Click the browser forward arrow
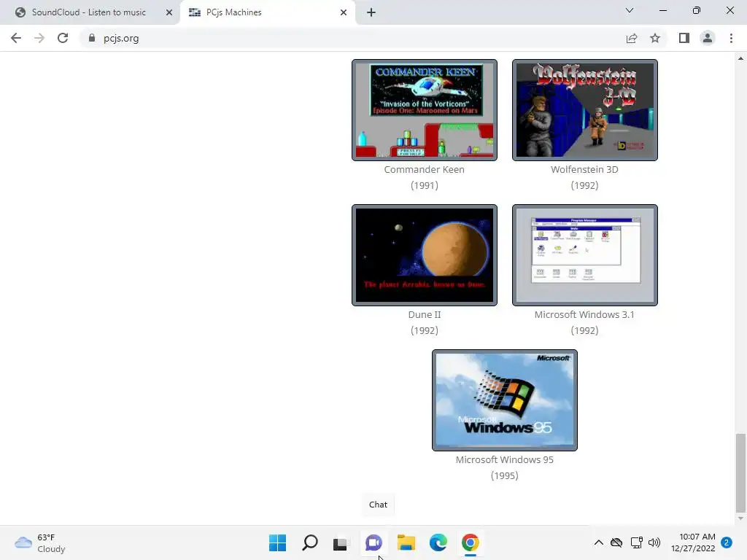 39,38
